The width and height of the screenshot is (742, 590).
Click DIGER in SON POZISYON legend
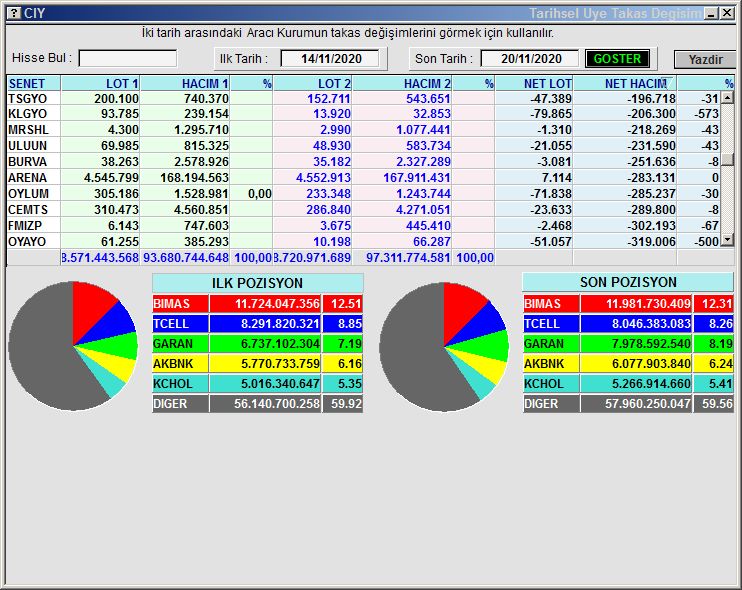pos(551,404)
